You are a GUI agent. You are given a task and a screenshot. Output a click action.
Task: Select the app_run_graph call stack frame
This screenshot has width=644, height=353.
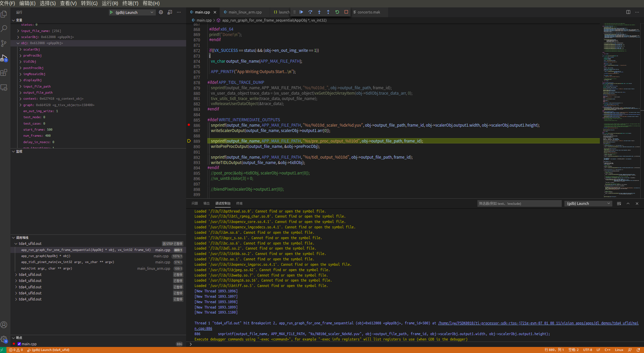(46, 256)
